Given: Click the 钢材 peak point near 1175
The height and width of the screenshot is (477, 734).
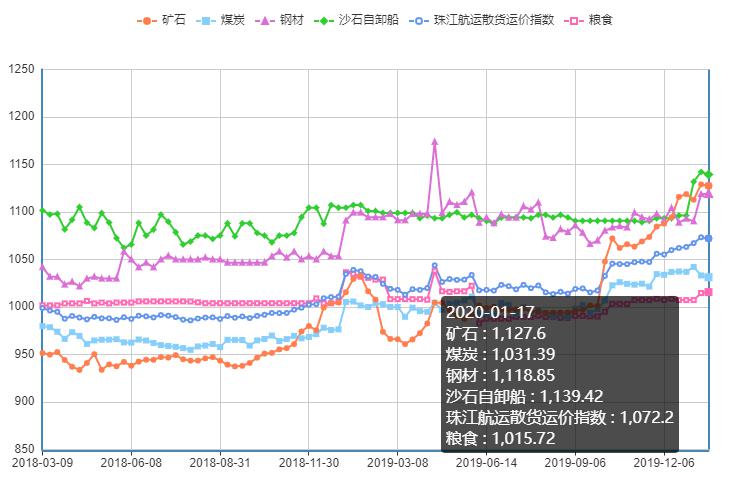Looking at the screenshot, I should coord(434,141).
